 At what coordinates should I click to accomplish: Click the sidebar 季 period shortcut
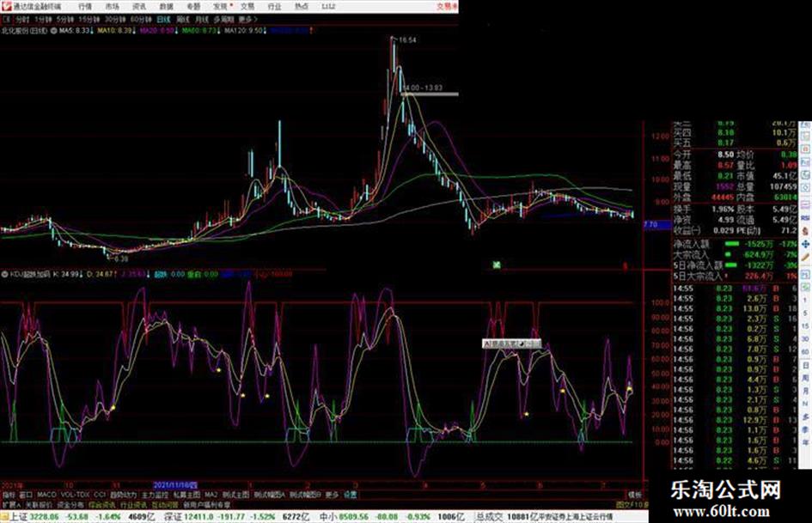tap(805, 429)
